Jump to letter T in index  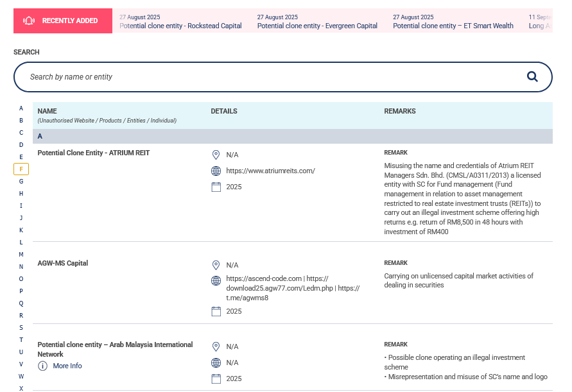tap(21, 340)
